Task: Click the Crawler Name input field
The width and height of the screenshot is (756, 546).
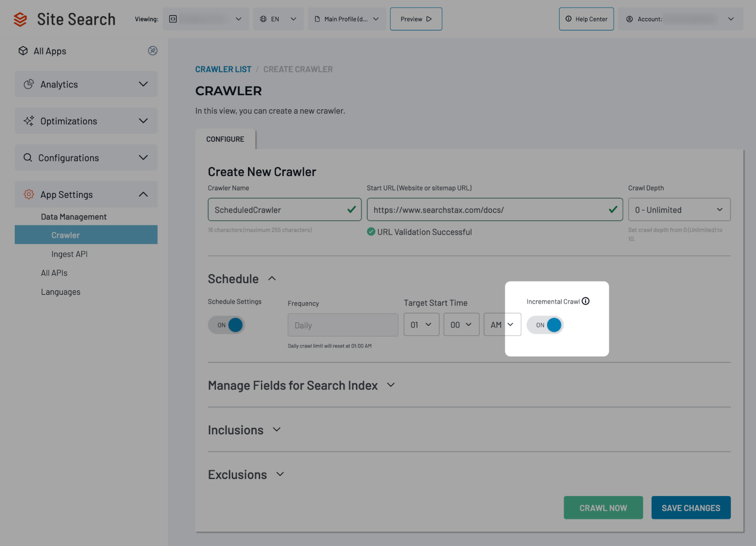Action: 284,209
